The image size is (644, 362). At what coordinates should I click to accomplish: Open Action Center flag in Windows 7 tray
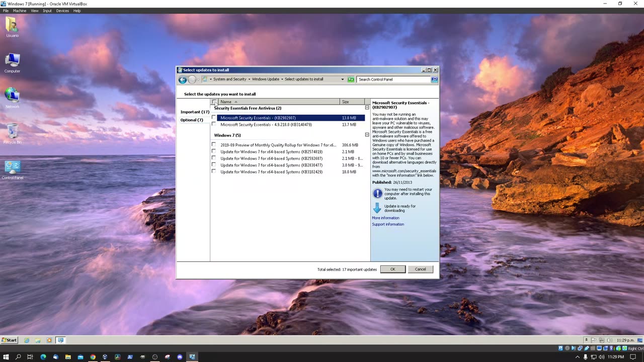click(x=594, y=340)
